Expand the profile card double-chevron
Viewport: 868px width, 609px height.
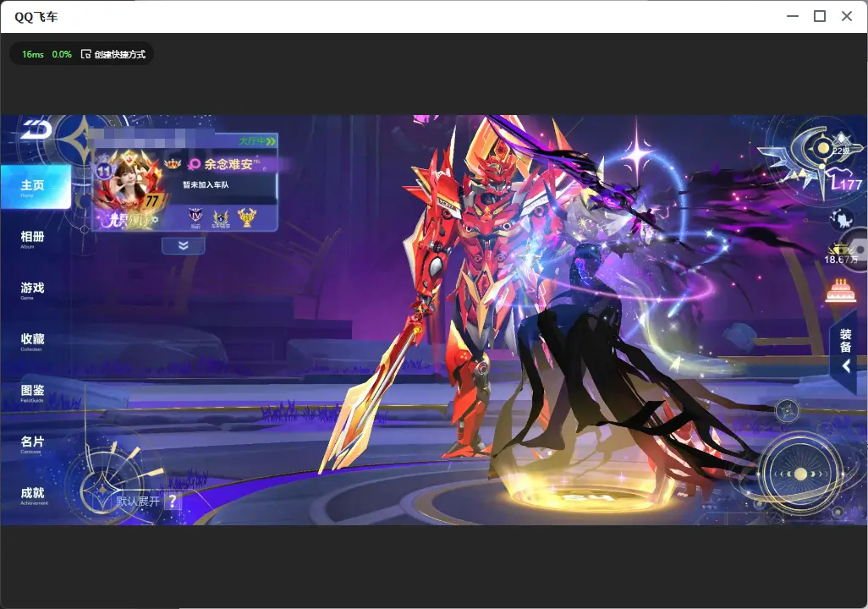pos(184,245)
